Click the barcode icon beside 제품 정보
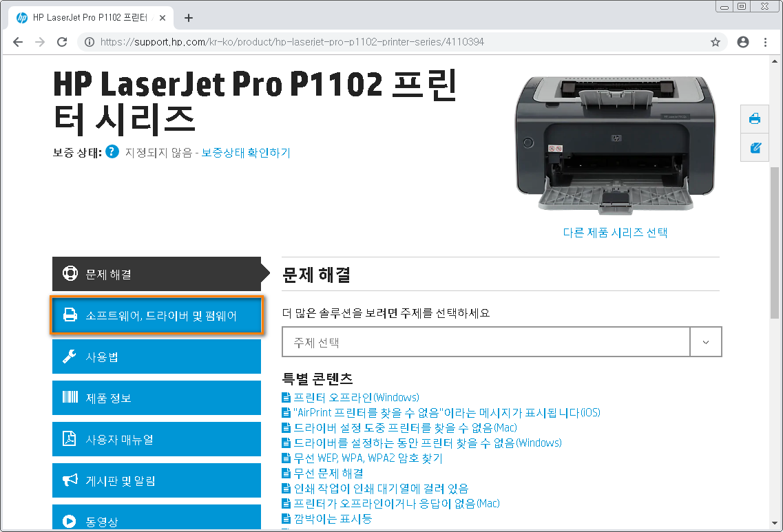This screenshot has width=783, height=532. [70, 397]
